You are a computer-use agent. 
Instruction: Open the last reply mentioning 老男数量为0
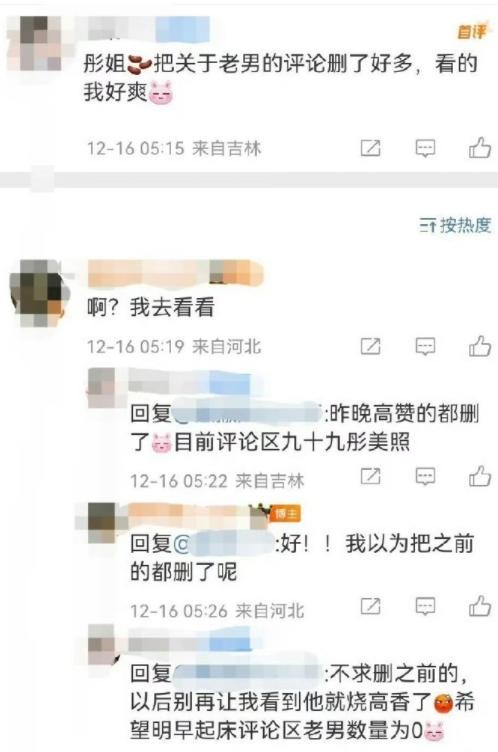point(300,703)
